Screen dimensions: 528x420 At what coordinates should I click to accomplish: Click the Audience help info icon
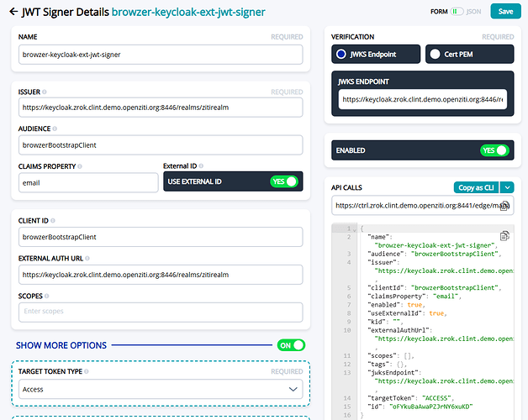click(55, 129)
